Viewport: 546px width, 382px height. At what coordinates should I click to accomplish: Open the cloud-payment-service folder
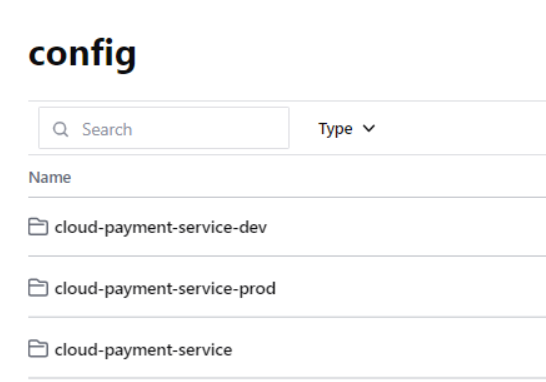coord(143,350)
